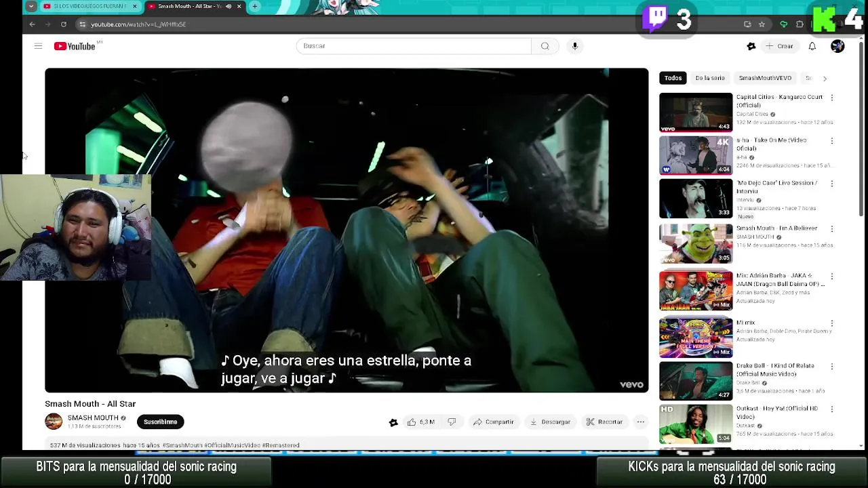This screenshot has height=488, width=868.
Task: Open the browser extensions puzzle icon
Action: 800,24
